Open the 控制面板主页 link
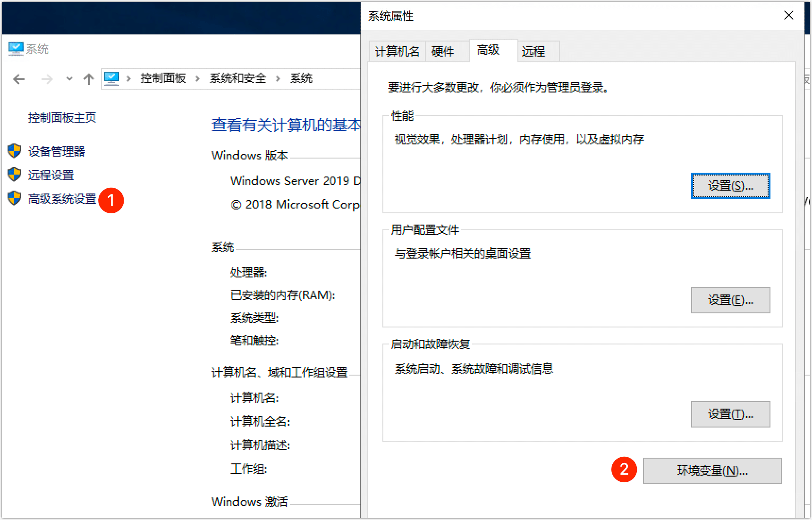Screen dimensions: 812x520 click(62, 117)
